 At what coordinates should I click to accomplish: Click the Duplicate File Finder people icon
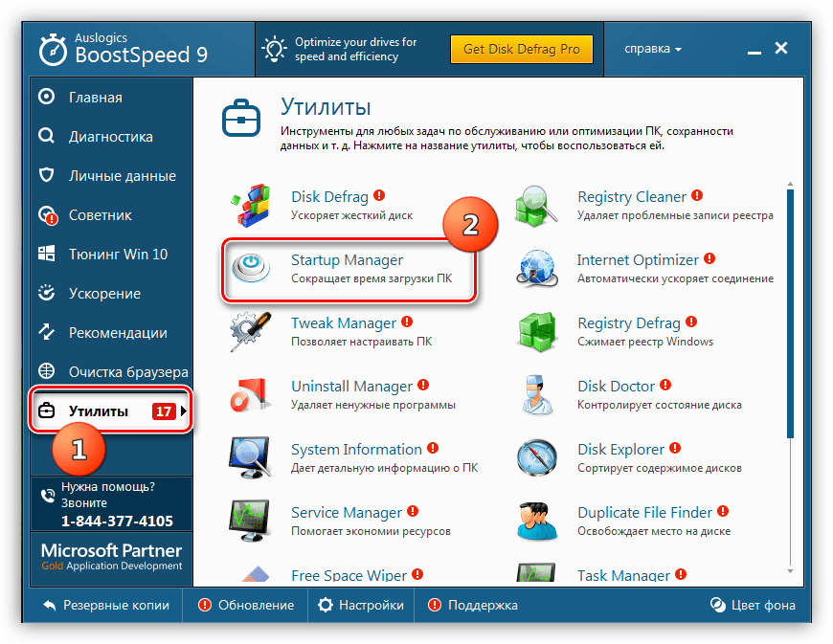[536, 521]
